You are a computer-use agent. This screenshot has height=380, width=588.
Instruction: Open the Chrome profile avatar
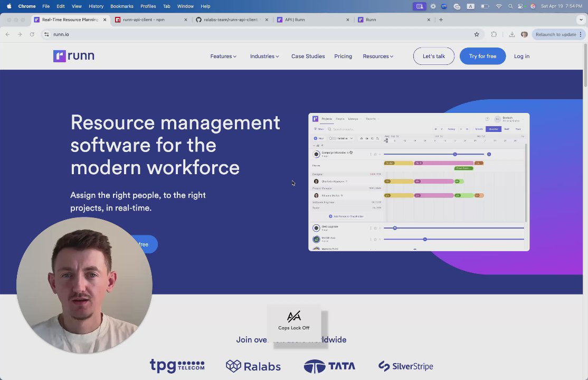click(x=524, y=34)
